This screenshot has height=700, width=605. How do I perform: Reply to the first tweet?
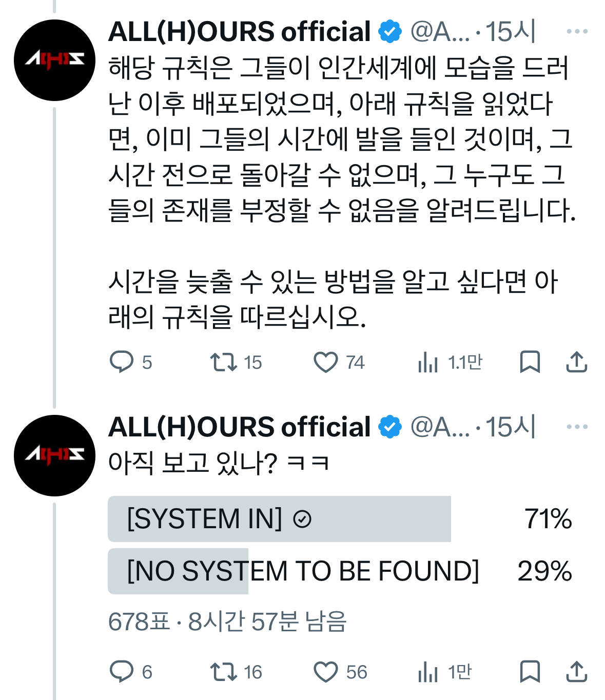point(122,362)
